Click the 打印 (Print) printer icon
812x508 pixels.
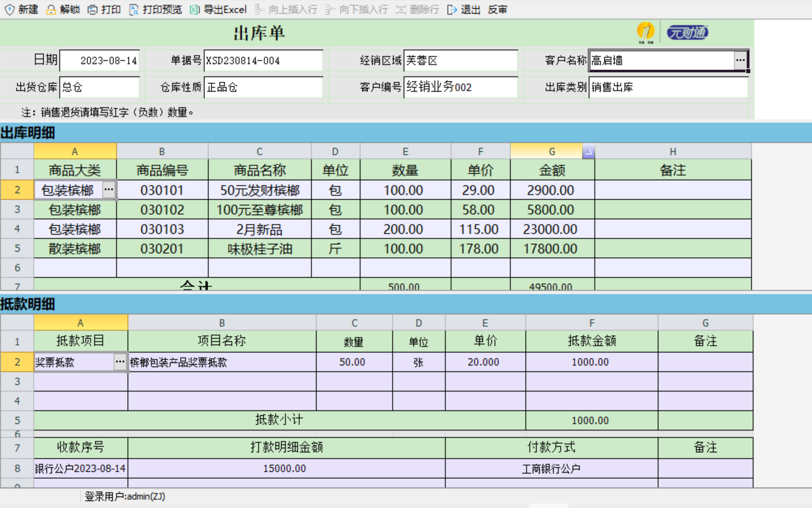[x=93, y=10]
